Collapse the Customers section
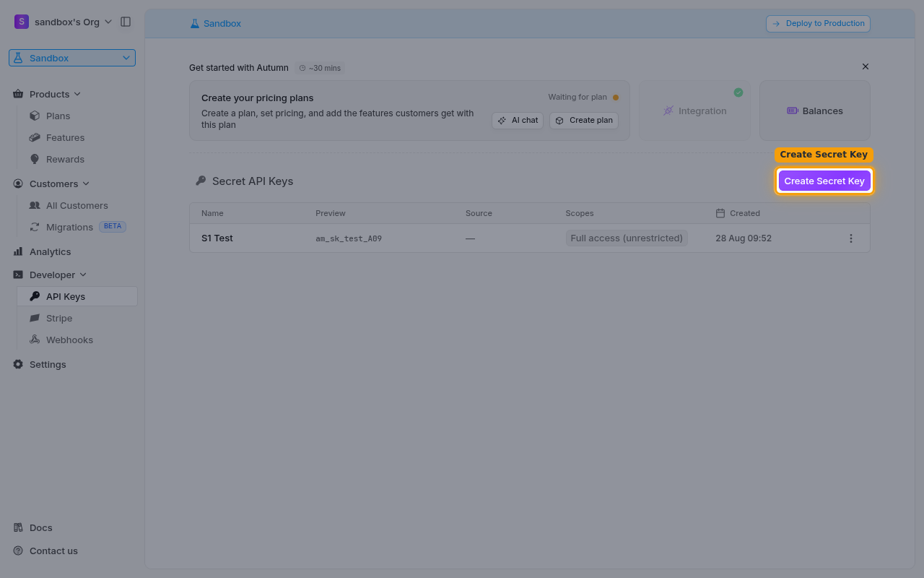 point(59,184)
